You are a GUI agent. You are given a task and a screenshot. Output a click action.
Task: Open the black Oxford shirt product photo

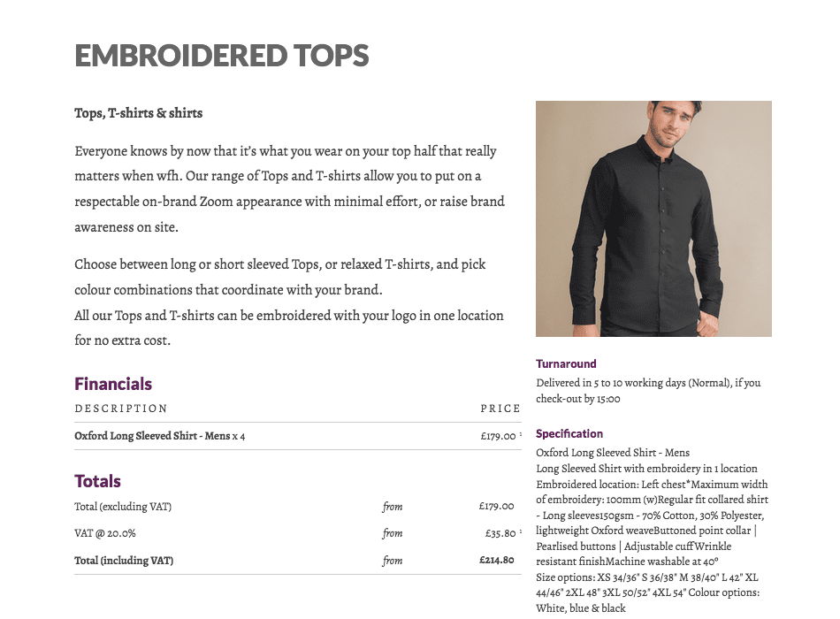click(x=653, y=218)
